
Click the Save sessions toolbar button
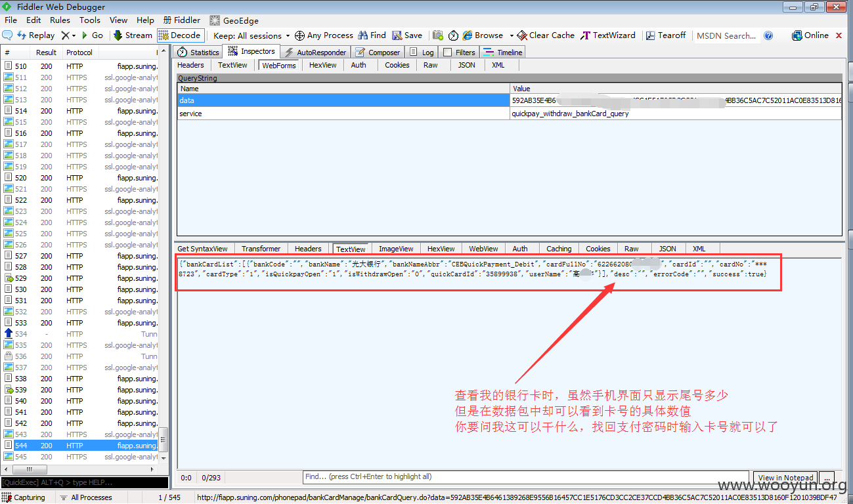407,35
